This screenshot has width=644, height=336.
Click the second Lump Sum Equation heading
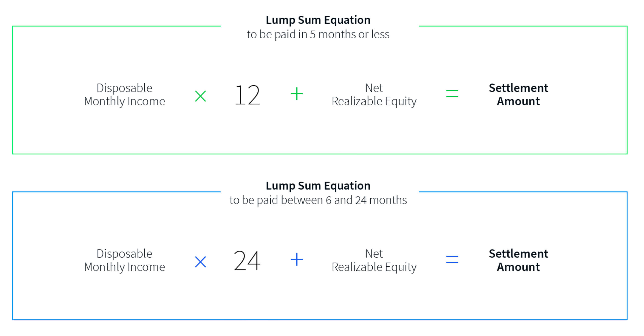[318, 186]
